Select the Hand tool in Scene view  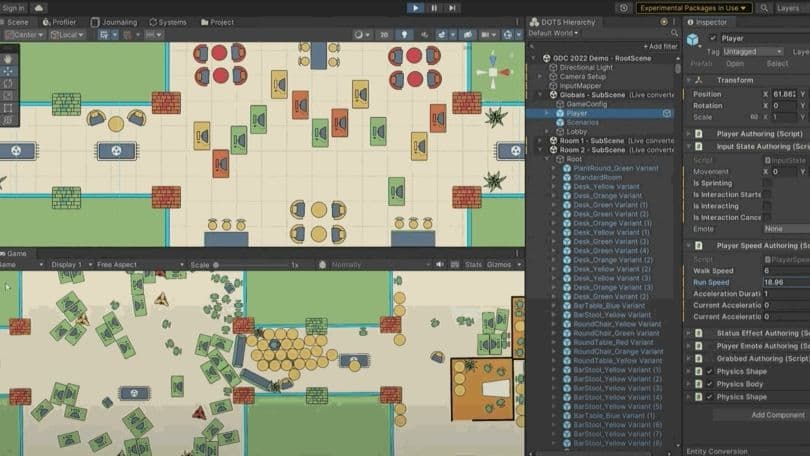[9, 59]
